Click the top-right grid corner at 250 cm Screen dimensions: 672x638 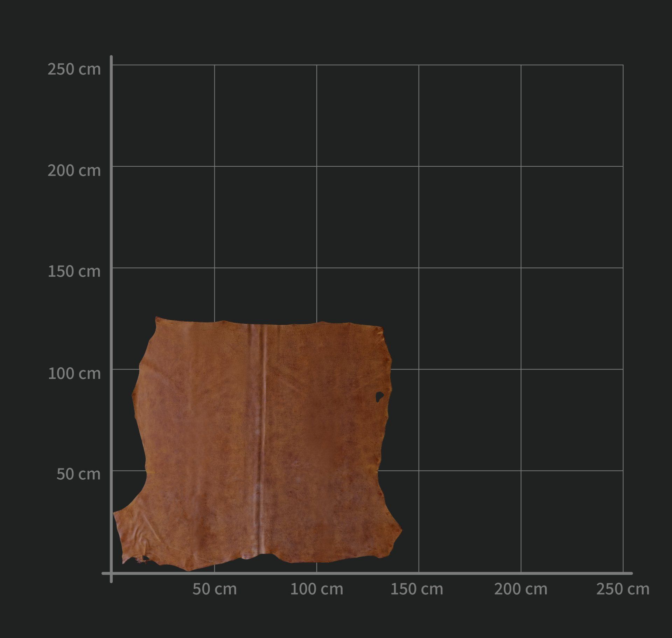(623, 65)
